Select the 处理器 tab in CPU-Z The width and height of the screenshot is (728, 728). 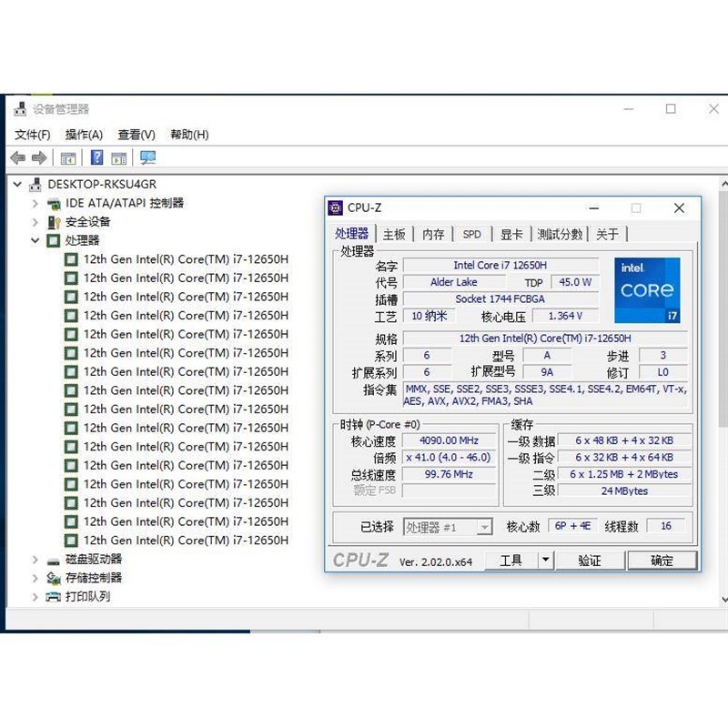[x=351, y=234]
